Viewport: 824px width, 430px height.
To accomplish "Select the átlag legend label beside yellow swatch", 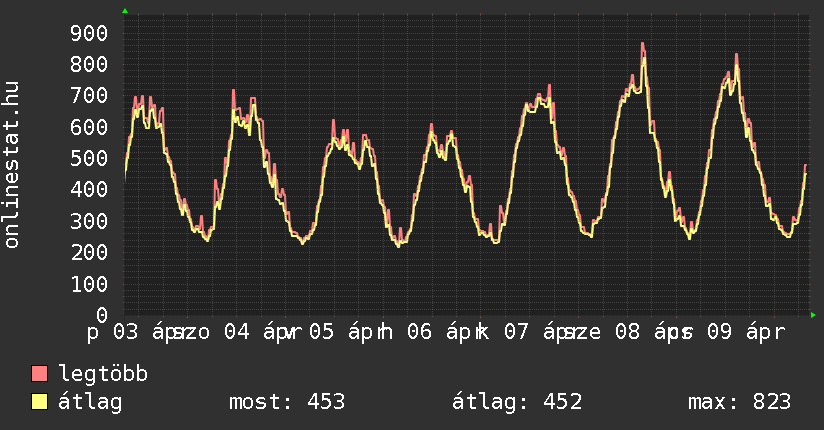I will pos(89,402).
